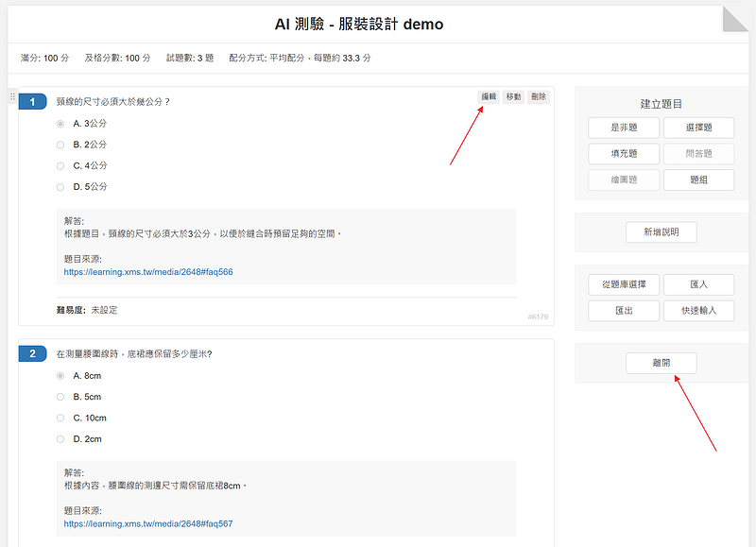The image size is (756, 547).
Task: Click the 新增說明 button
Action: (661, 232)
